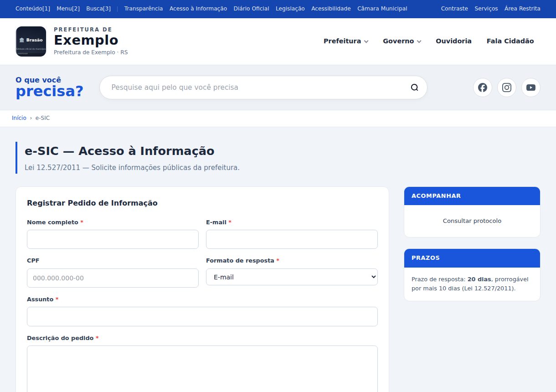Click the search magnifier icon

pyautogui.click(x=414, y=88)
